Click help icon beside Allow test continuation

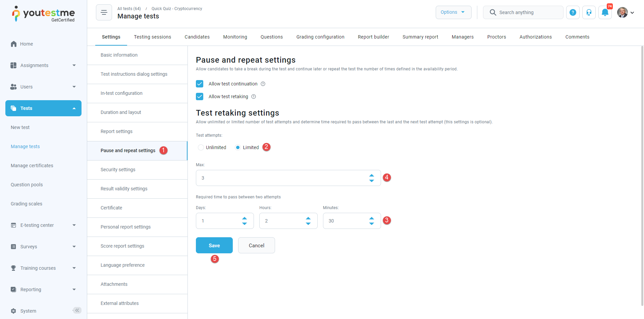pos(263,84)
